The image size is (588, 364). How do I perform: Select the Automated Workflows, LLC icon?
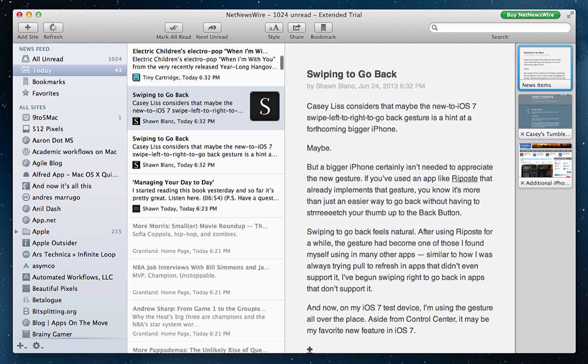click(x=26, y=277)
